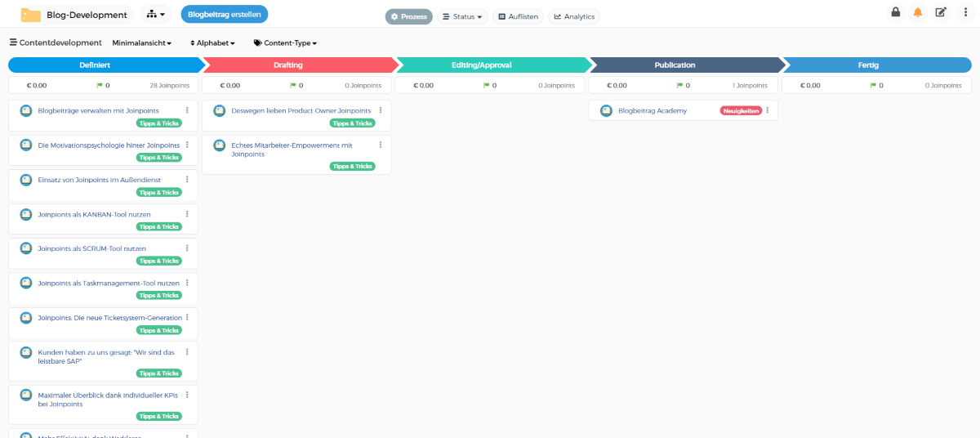Open card 'Deswegen lieben Product Owner Joinpoints'
Screen dimensions: 980x438
(301, 110)
